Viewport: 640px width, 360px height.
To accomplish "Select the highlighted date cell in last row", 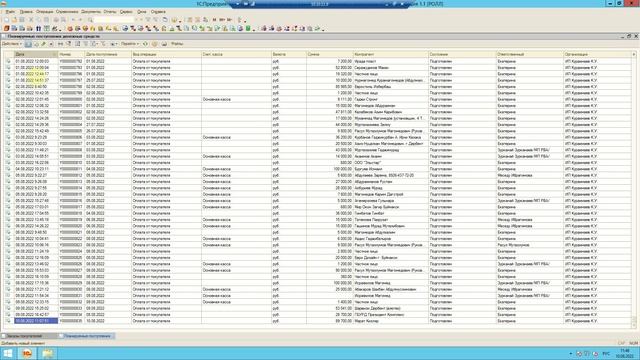I will [36, 321].
